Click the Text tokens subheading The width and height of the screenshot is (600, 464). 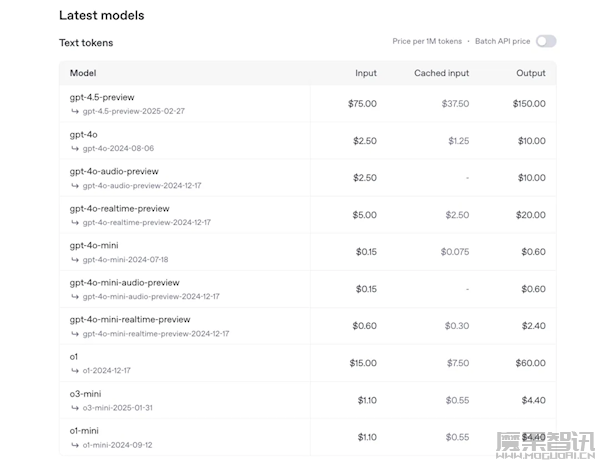click(x=86, y=43)
